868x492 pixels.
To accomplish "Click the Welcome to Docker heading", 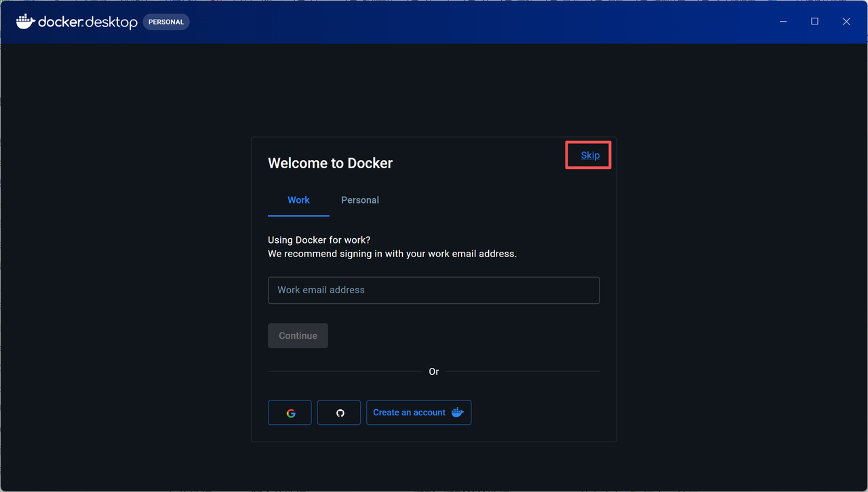I will pyautogui.click(x=330, y=163).
